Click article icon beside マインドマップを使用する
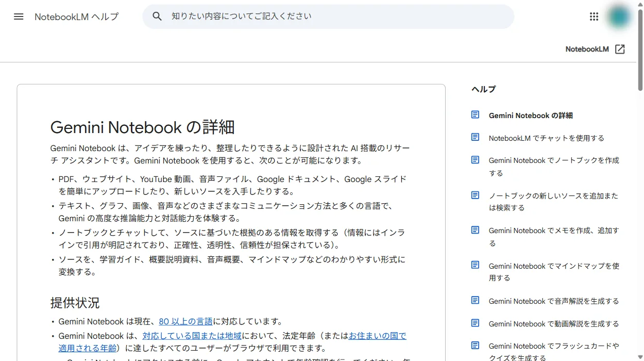The width and height of the screenshot is (644, 361). click(x=476, y=265)
